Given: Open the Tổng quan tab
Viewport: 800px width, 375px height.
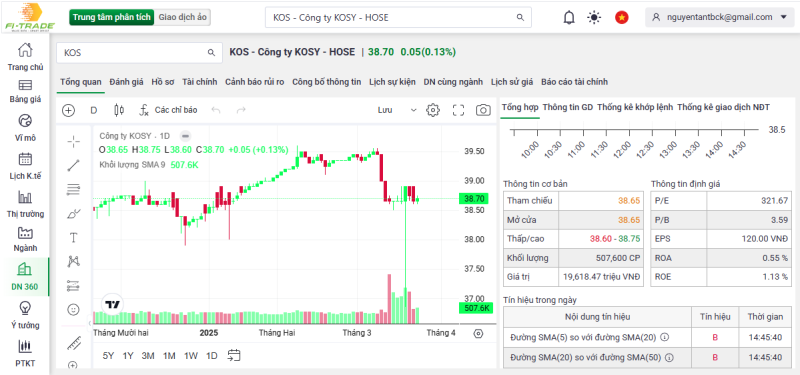Looking at the screenshot, I should 81,82.
